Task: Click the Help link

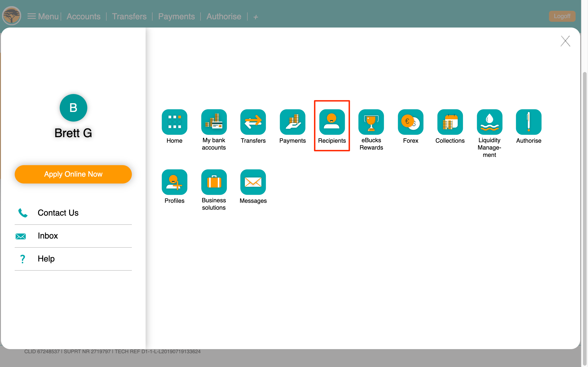Action: 47,259
